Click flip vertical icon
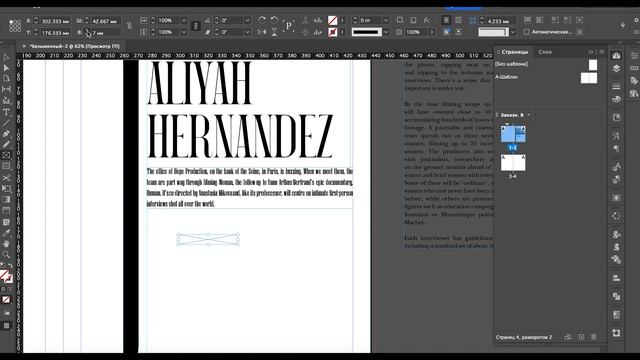This screenshot has width=640, height=360. point(274,32)
